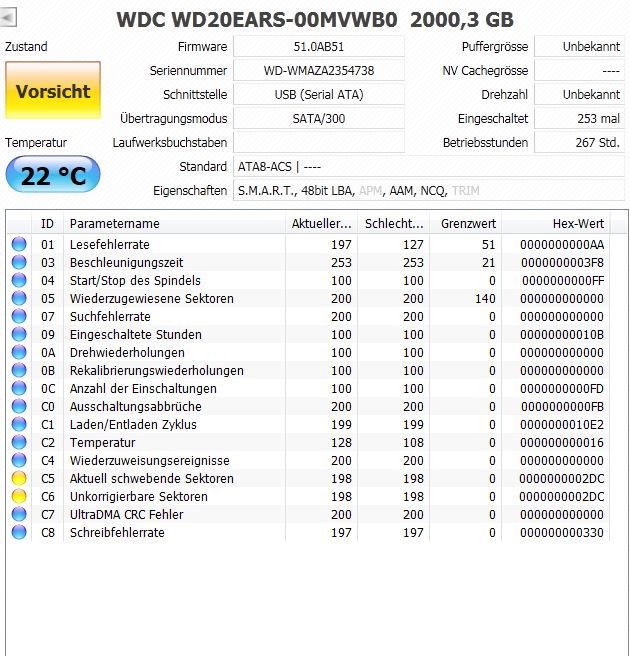Screen dimensions: 630x656
Task: Select the Ausschaltungsabbrüche parameter name
Action: click(x=136, y=406)
